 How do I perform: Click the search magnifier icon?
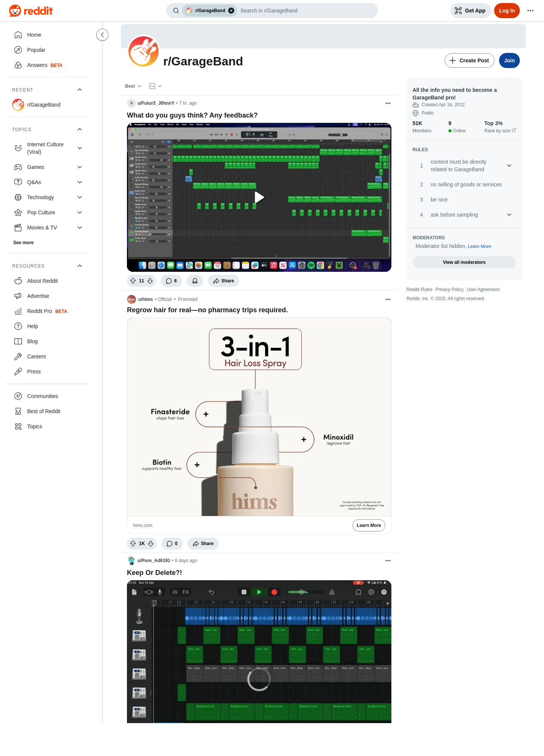pos(176,11)
